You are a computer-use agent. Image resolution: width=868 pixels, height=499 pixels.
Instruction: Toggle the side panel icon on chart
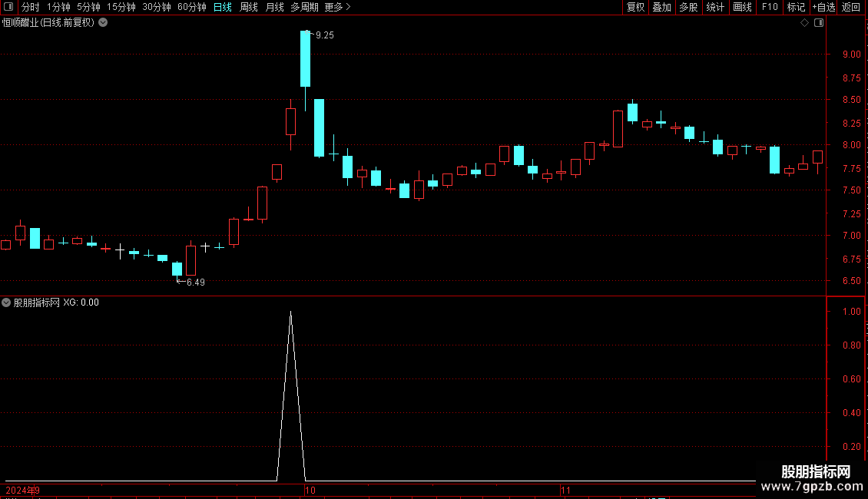click(x=819, y=23)
